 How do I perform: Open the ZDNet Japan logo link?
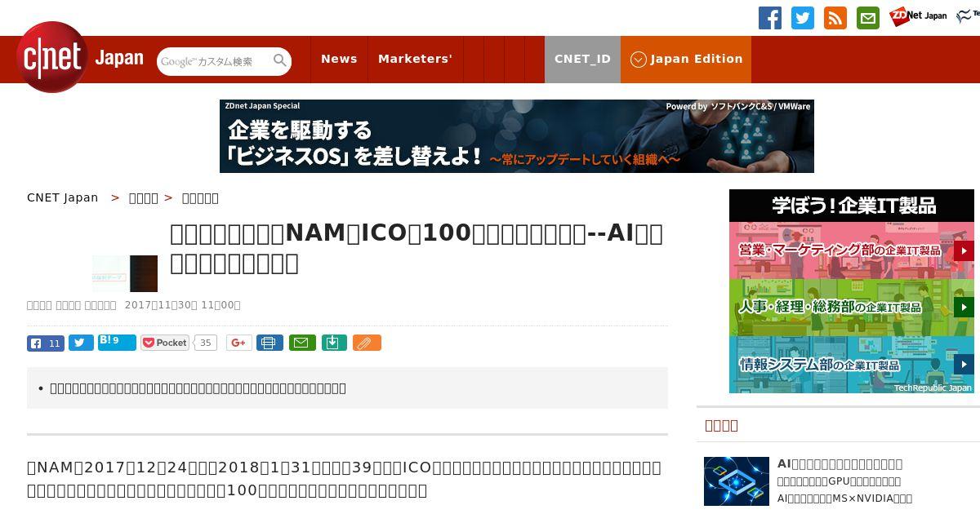point(918,16)
